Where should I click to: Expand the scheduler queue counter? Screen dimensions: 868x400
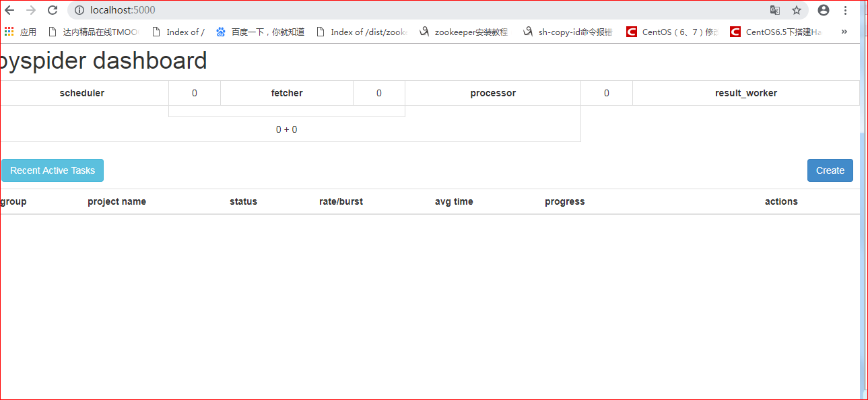coord(194,93)
